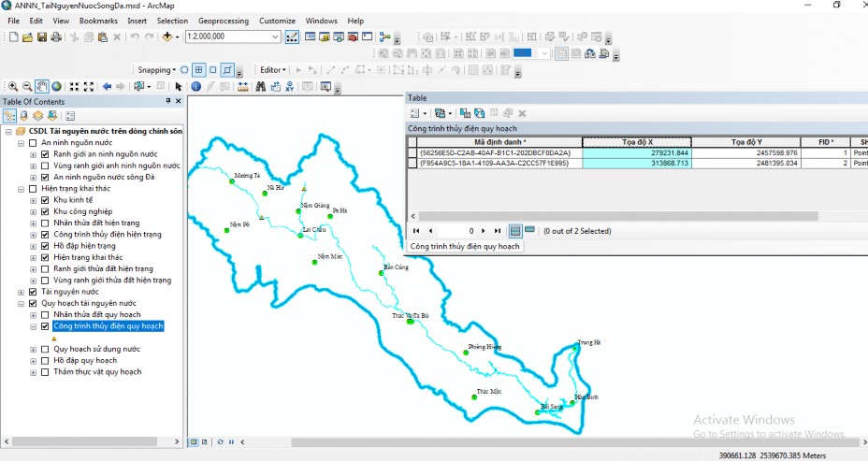The height and width of the screenshot is (461, 868).
Task: Click the Select Elements arrow tool
Action: click(x=179, y=86)
